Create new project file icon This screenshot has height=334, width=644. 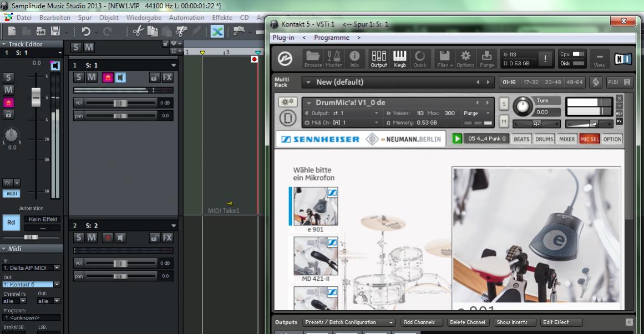point(12,31)
